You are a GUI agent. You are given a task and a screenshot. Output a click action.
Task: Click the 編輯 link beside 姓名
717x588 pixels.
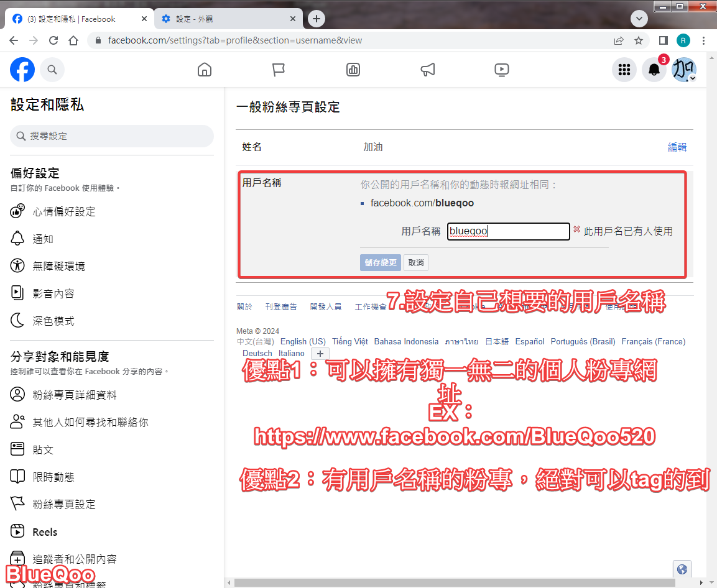point(677,147)
